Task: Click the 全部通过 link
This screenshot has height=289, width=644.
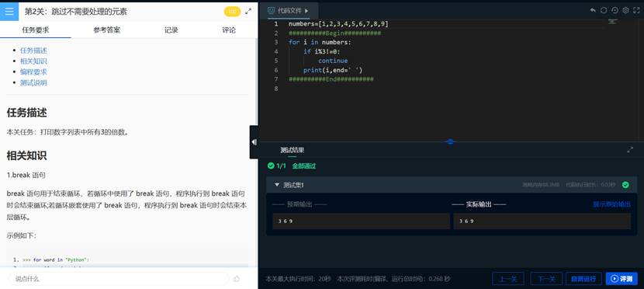Action: [x=304, y=166]
